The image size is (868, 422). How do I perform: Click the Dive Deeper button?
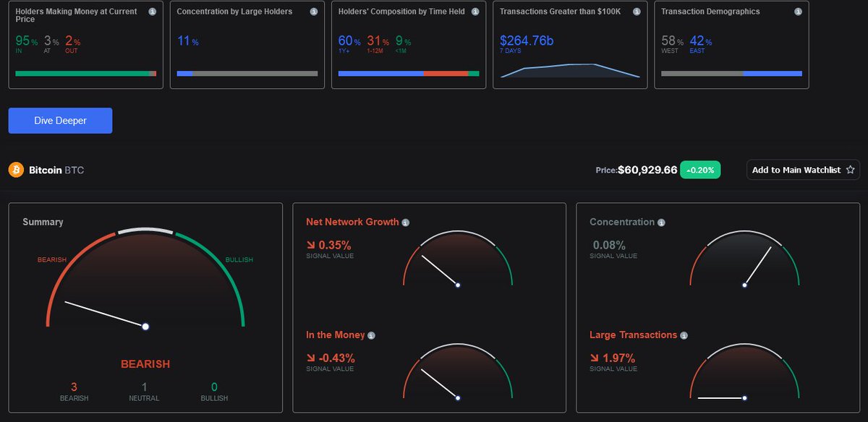click(60, 121)
